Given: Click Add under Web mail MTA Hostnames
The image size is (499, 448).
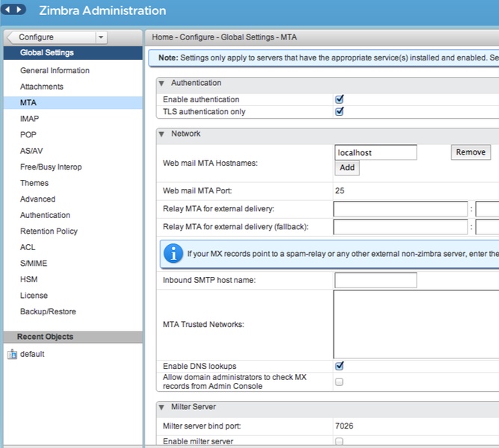Looking at the screenshot, I should 347,168.
